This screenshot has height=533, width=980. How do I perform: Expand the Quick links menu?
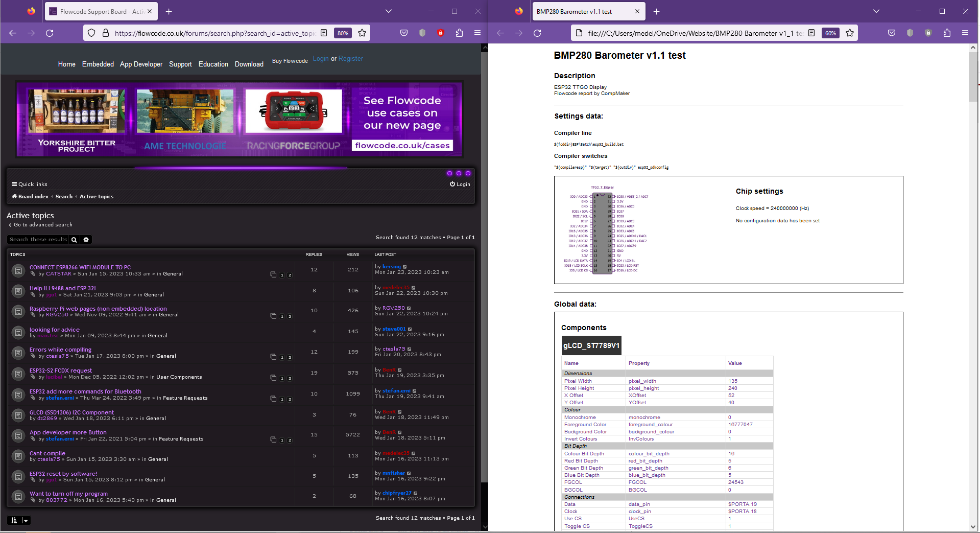coord(30,184)
